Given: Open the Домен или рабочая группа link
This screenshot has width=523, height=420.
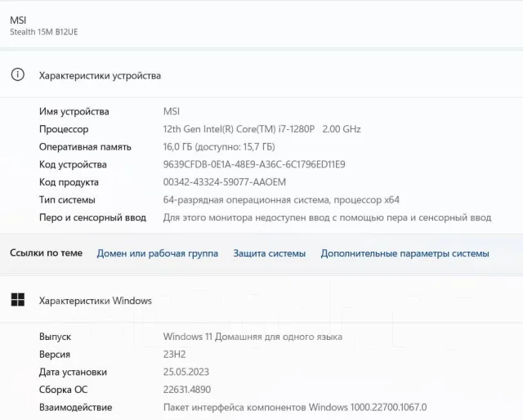Looking at the screenshot, I should [x=158, y=253].
